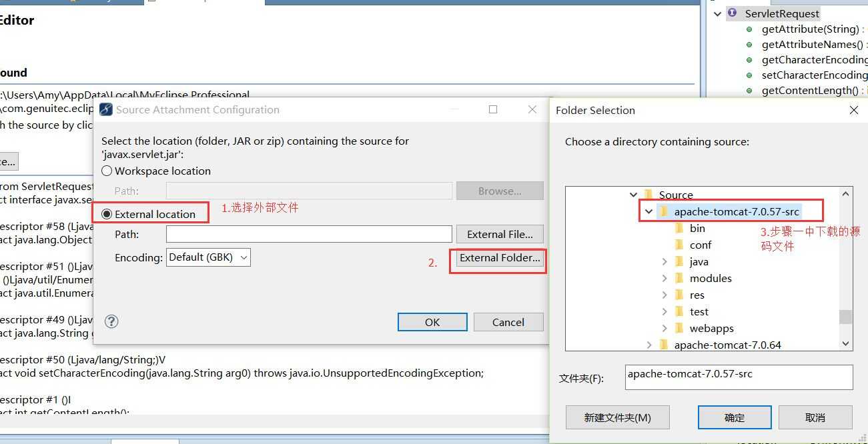This screenshot has width=868, height=444.
Task: Collapse the apache-tomcat-7.0.57-src folder
Action: (x=648, y=211)
